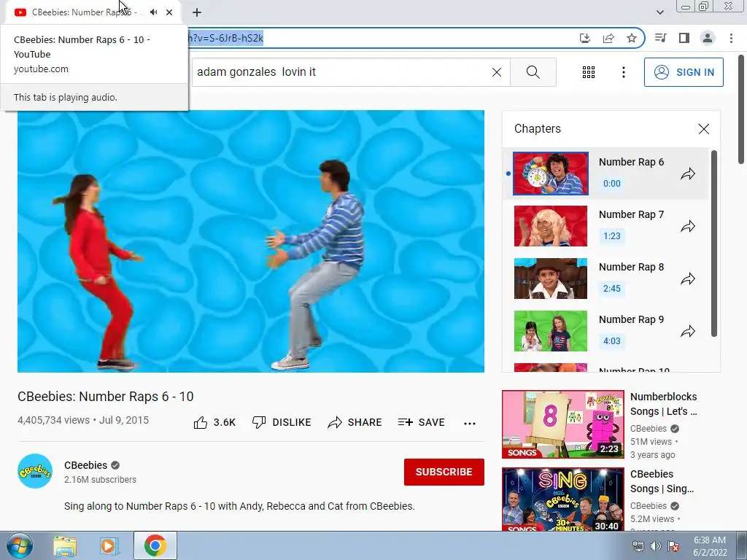Viewport: 747px width, 560px height.
Task: Open the media controls icon in Chrome toolbar
Action: click(660, 38)
